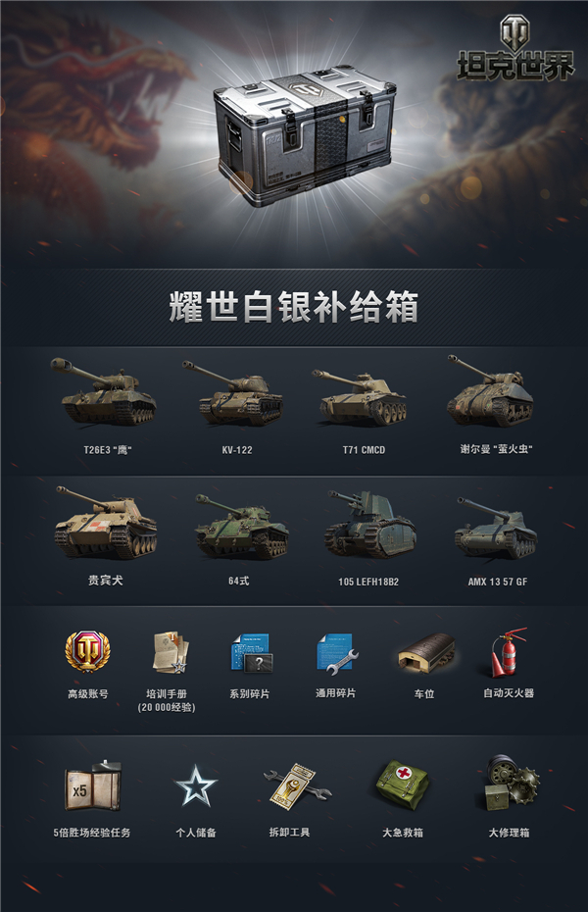This screenshot has height=912, width=588.
Task: Select the 培训手册 training manual icon
Action: click(x=171, y=652)
